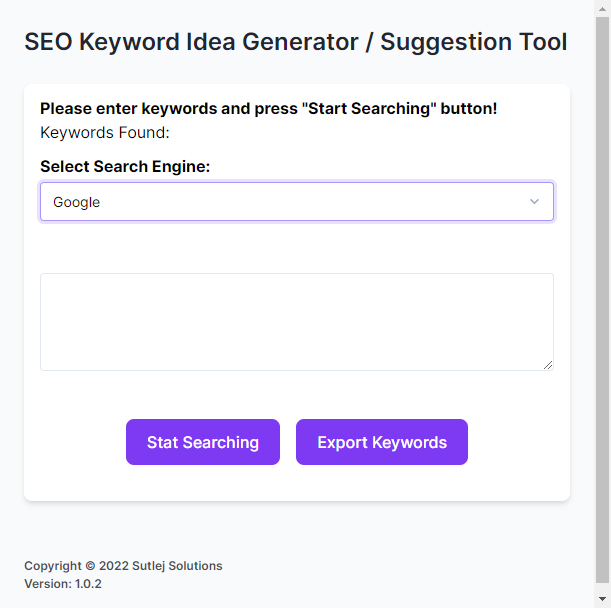
Task: Click the copyright © symbol in footer
Action: tap(90, 566)
